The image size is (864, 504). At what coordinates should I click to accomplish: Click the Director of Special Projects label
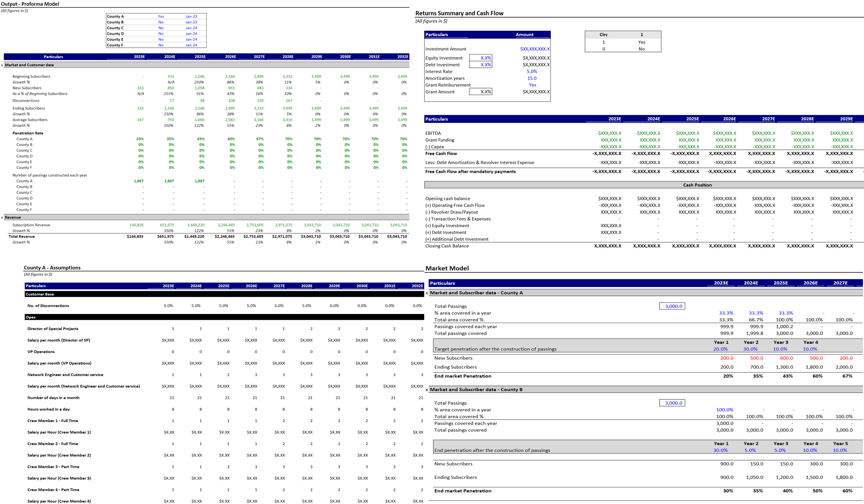[x=53, y=329]
